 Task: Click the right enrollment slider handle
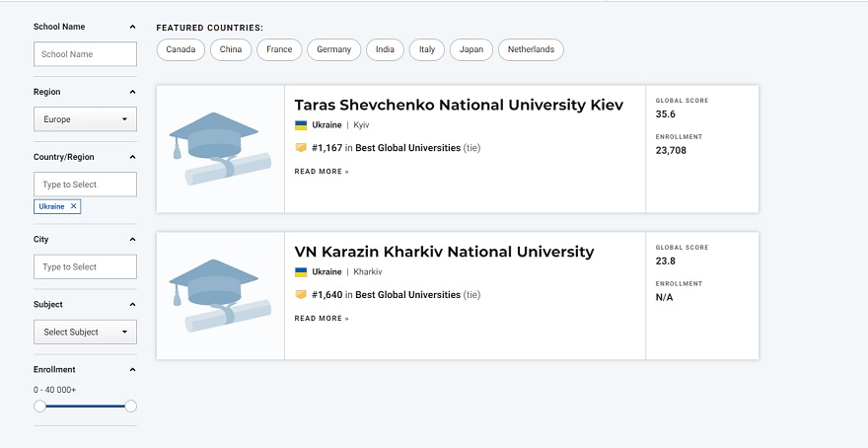(130, 407)
